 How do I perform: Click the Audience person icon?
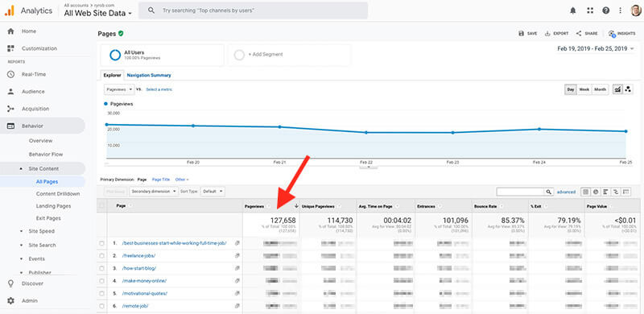10,92
